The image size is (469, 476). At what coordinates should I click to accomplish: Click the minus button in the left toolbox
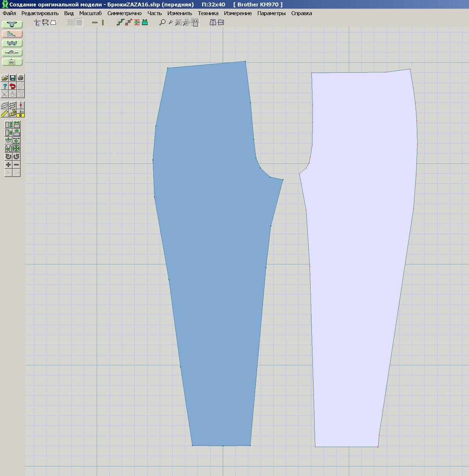16,165
